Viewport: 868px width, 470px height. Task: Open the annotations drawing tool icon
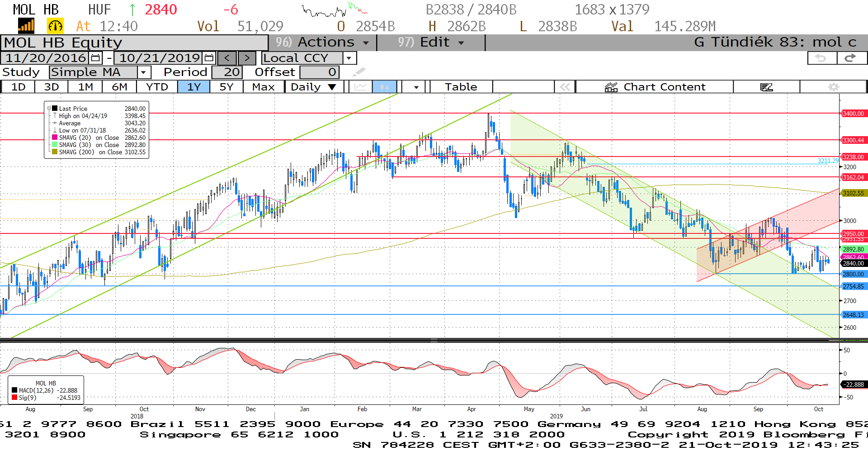pos(767,87)
